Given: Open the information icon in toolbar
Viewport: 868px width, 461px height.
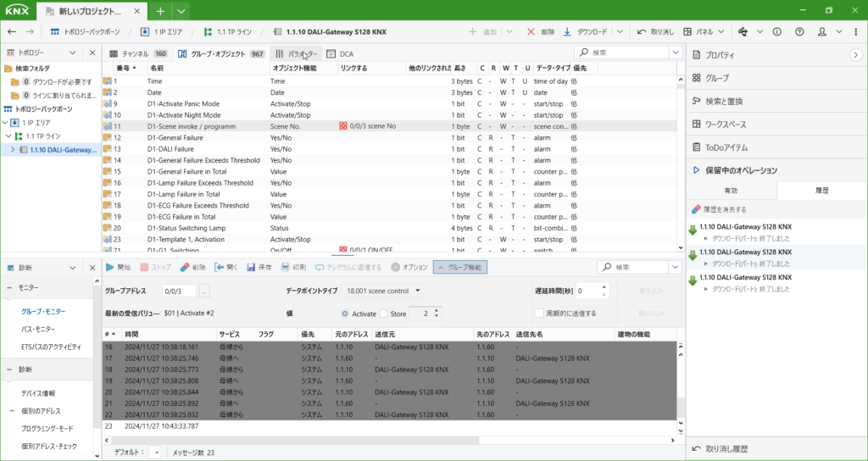Looking at the screenshot, I should pyautogui.click(x=776, y=32).
